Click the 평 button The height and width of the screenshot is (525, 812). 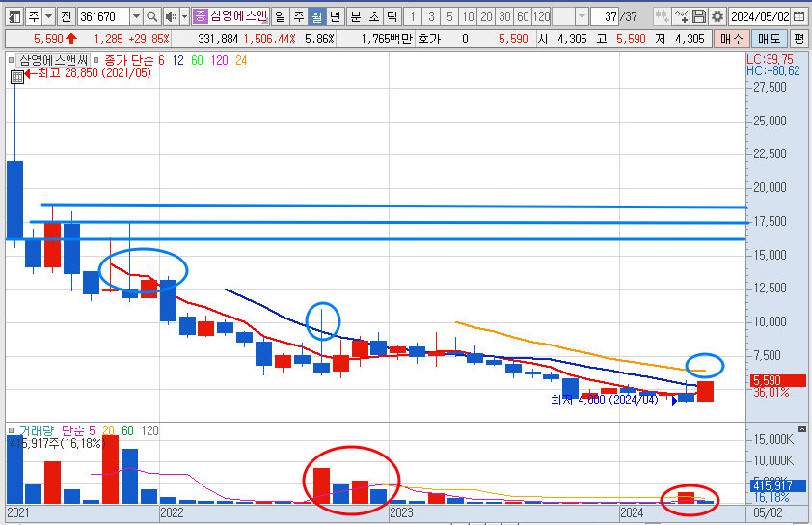pos(799,39)
